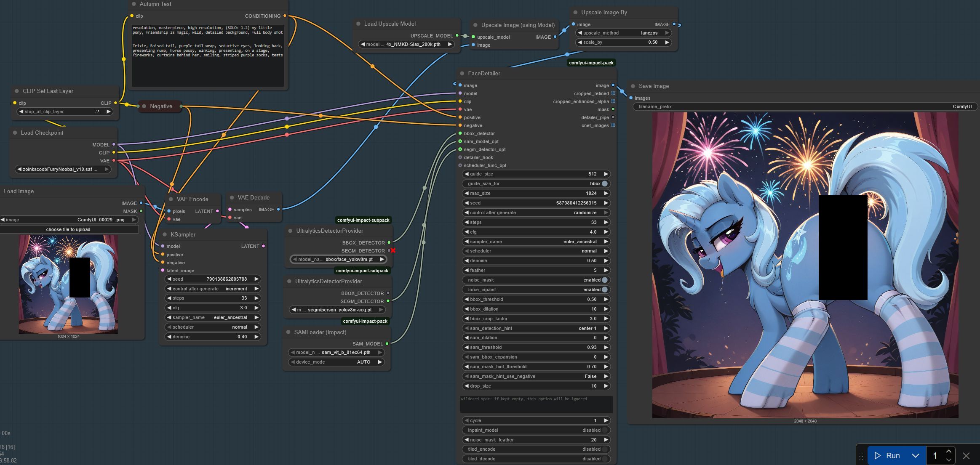The height and width of the screenshot is (465, 980).
Task: Collapse the VAE Decode node dot
Action: pos(232,198)
